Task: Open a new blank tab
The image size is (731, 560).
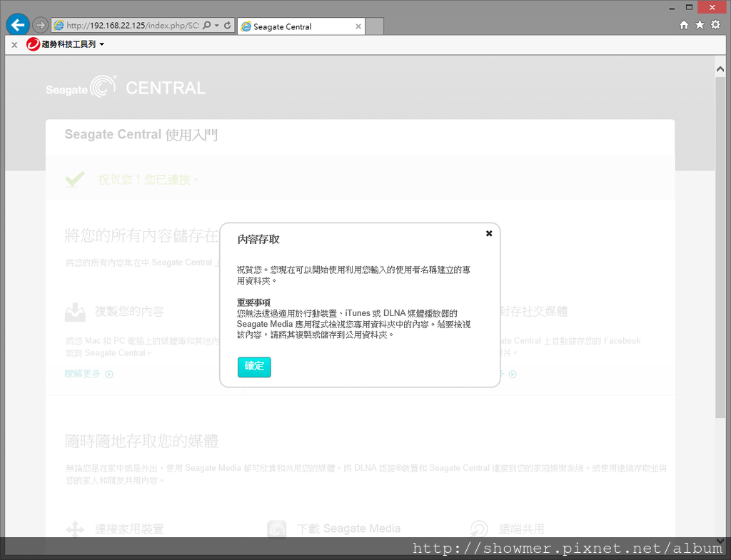Action: 374,26
